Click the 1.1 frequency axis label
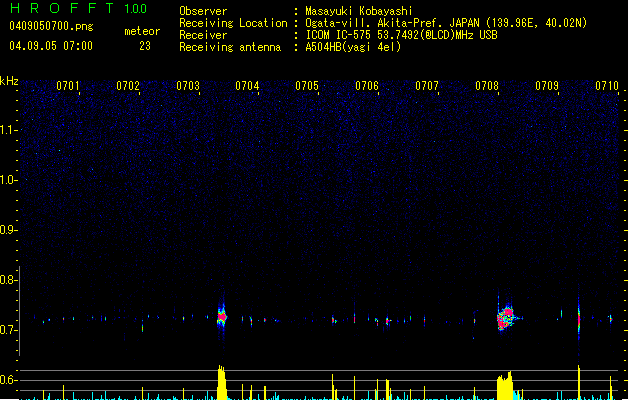Viewport: 629px width, 400px height. [x=8, y=130]
